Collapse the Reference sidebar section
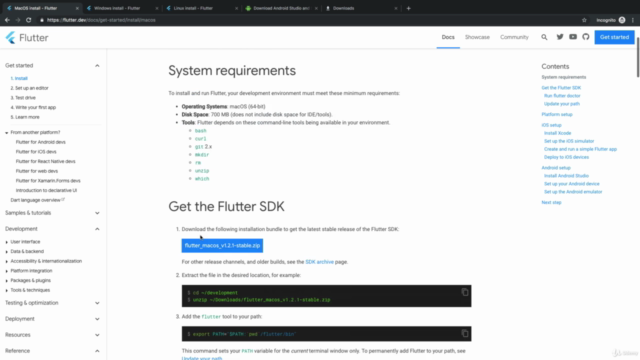Viewport: 640px width, 360px height. 97,351
